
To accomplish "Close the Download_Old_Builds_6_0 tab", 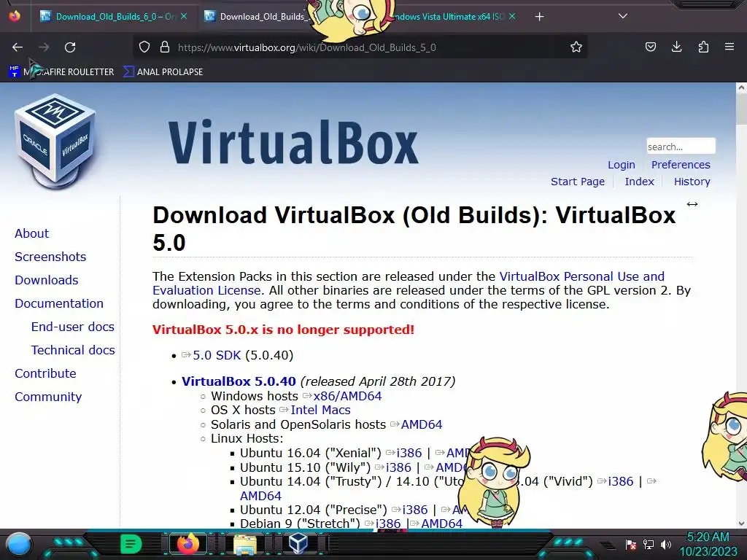I will click(x=184, y=16).
